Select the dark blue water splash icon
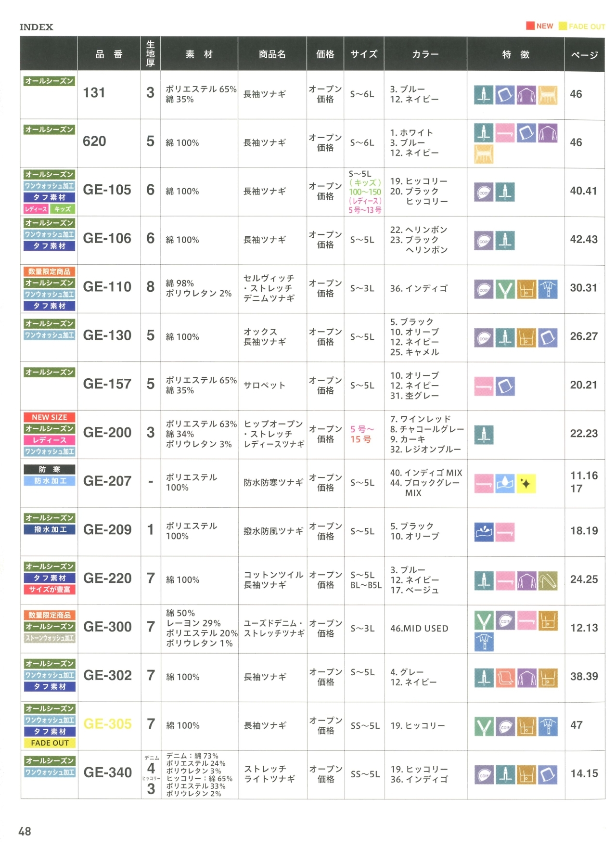The height and width of the screenshot is (849, 616). click(484, 532)
